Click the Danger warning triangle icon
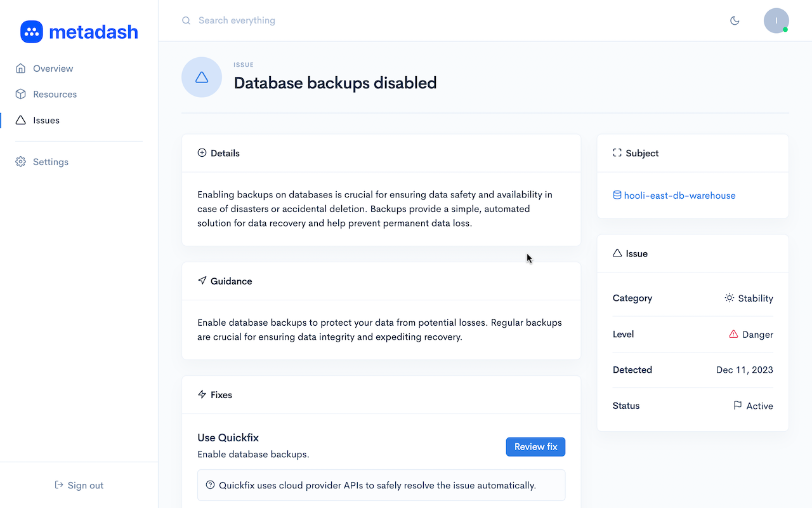The image size is (812, 508). (733, 334)
